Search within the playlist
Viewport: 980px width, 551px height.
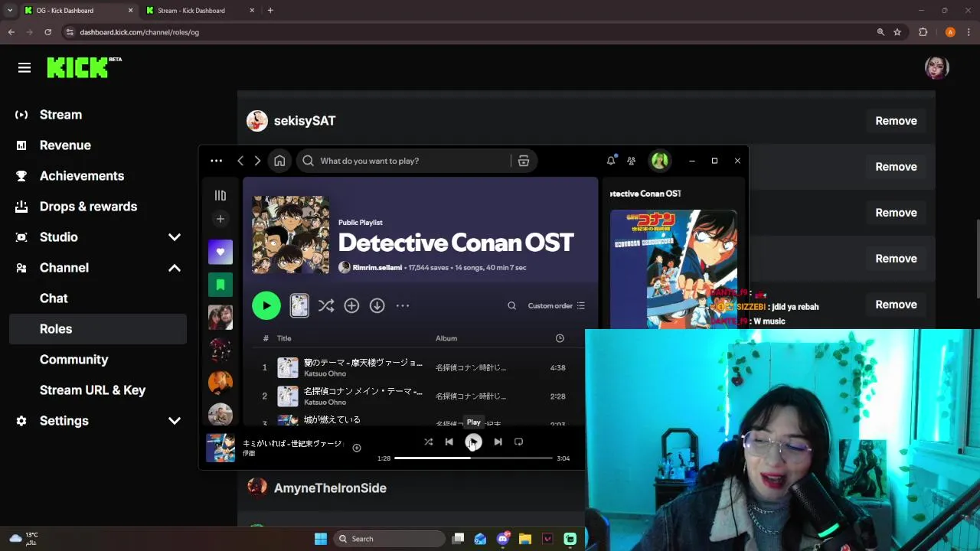pyautogui.click(x=511, y=306)
